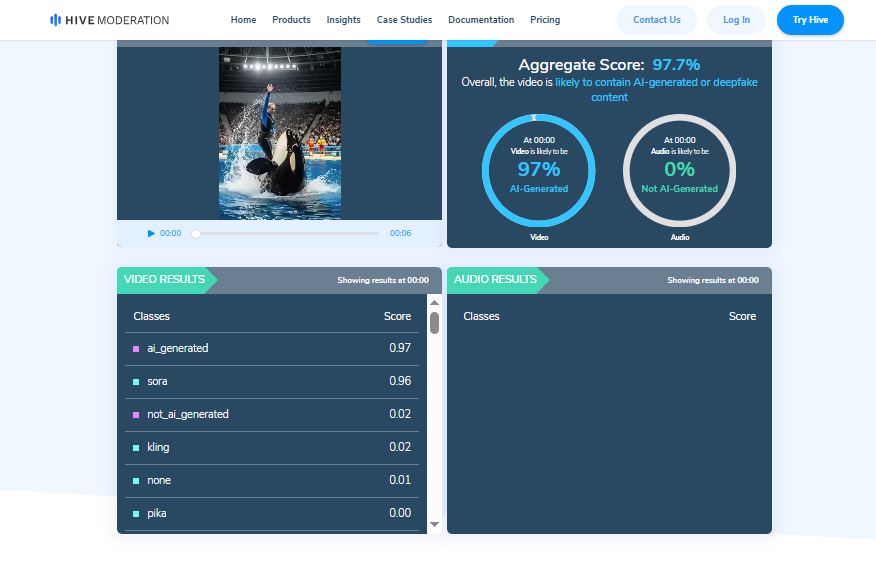
Task: Navigate to the Pricing page
Action: [545, 20]
